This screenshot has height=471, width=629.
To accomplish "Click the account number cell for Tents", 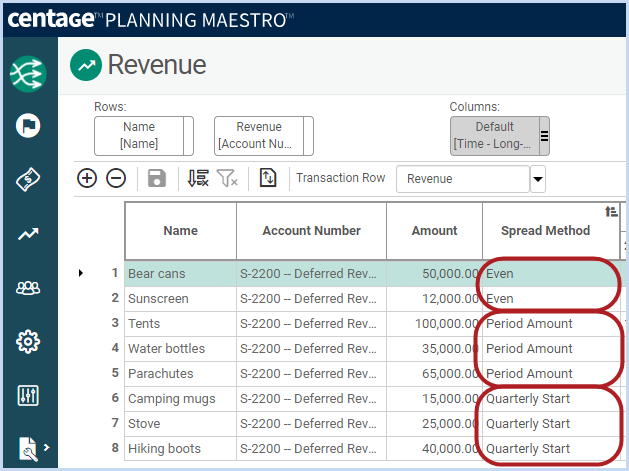I will [x=311, y=324].
